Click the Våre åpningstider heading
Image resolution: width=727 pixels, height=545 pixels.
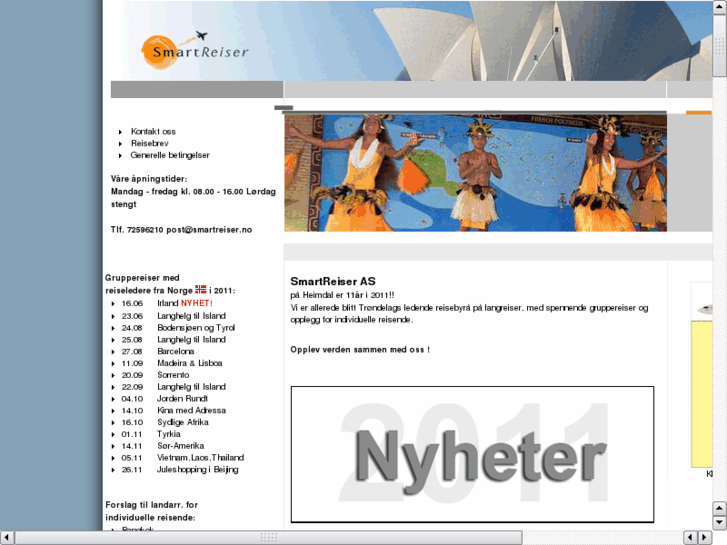tap(149, 179)
